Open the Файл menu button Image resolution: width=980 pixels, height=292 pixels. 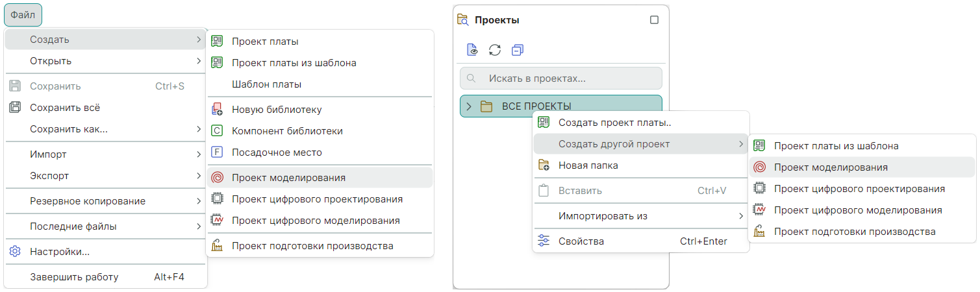coord(23,14)
